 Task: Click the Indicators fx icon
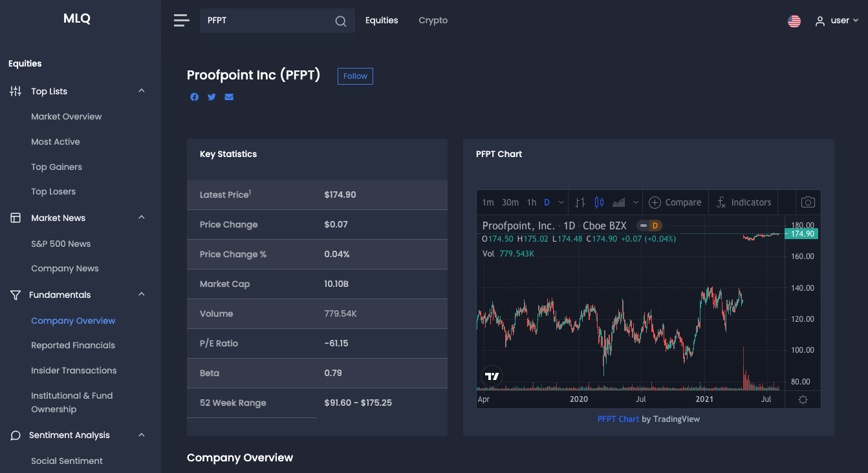tap(721, 202)
